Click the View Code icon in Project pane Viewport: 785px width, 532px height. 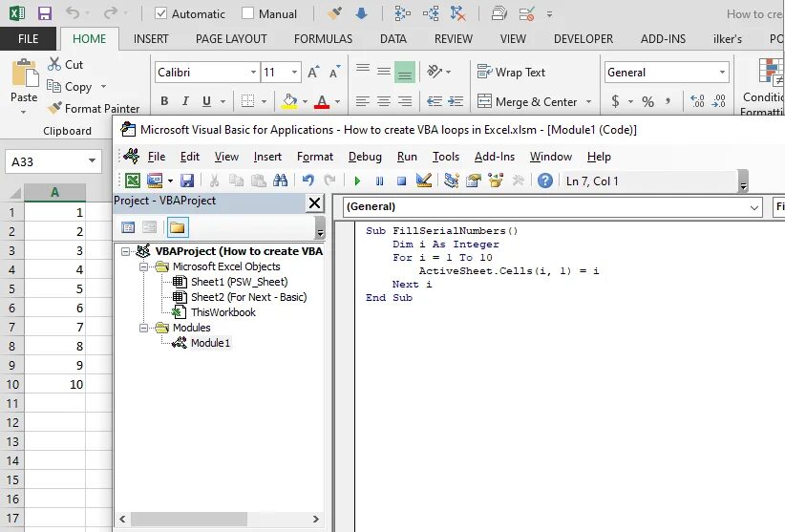[128, 227]
